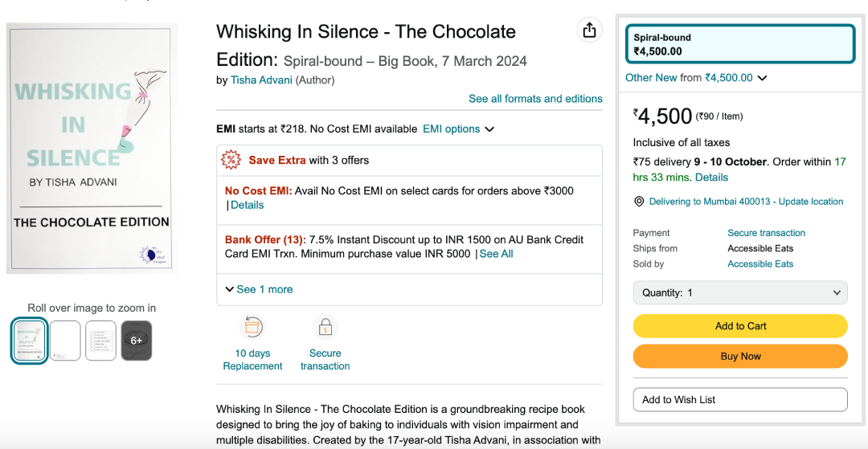The width and height of the screenshot is (868, 449).
Task: Add item to Wish List
Action: [x=740, y=400]
